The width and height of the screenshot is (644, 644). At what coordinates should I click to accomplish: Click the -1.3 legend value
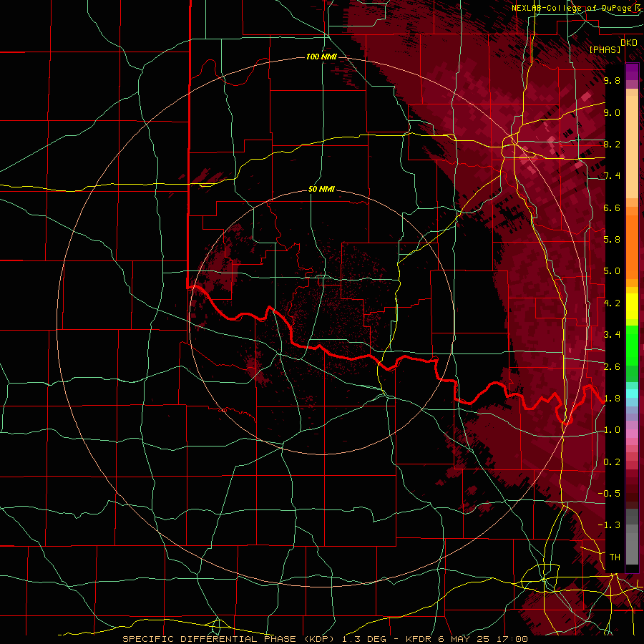coord(609,526)
